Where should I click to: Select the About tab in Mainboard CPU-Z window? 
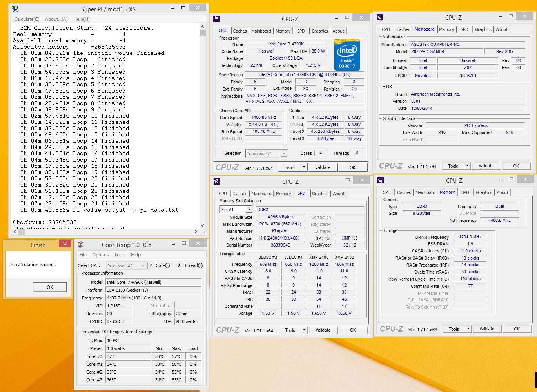pyautogui.click(x=502, y=29)
